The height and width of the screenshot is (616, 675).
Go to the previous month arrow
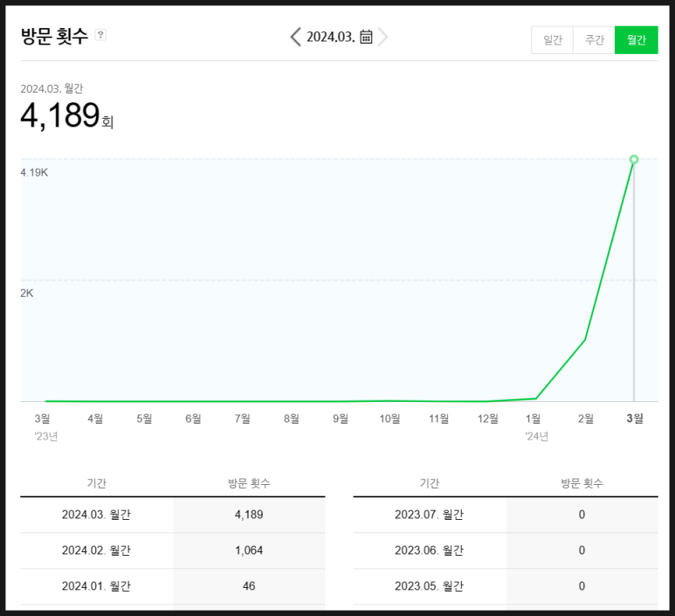(296, 37)
